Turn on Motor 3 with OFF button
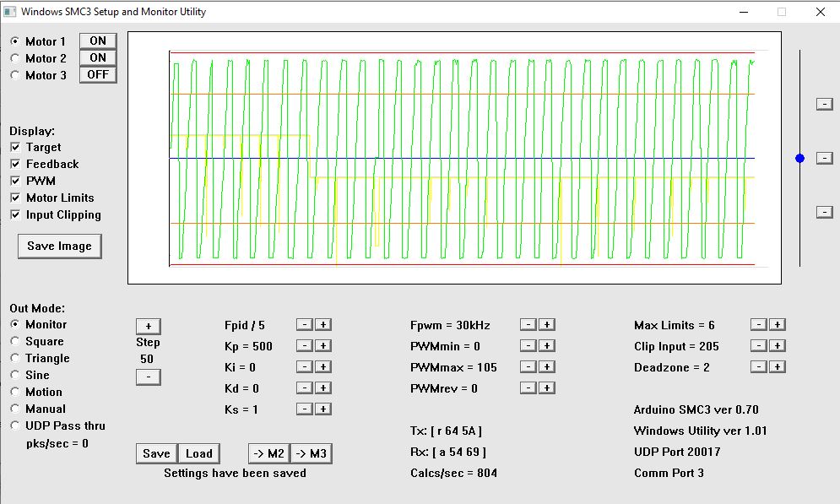 98,75
